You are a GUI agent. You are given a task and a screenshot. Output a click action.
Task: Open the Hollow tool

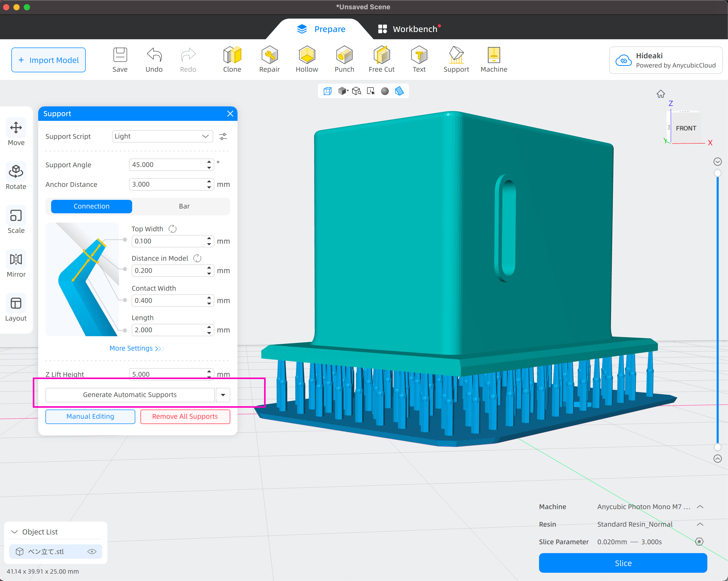[307, 59]
